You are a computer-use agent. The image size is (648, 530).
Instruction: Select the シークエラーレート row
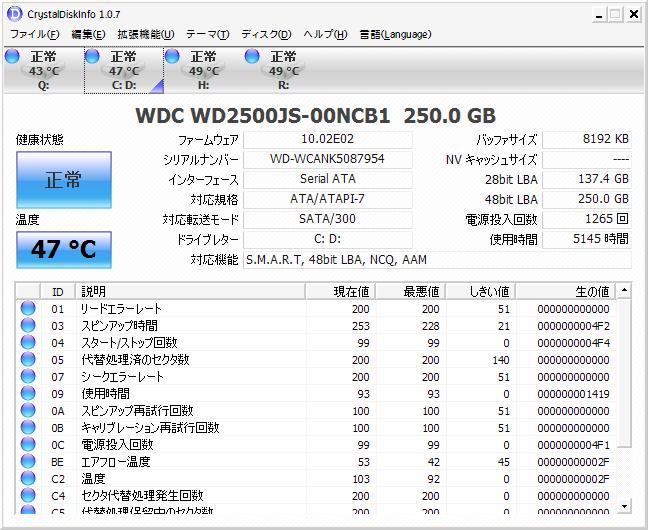tap(316, 377)
